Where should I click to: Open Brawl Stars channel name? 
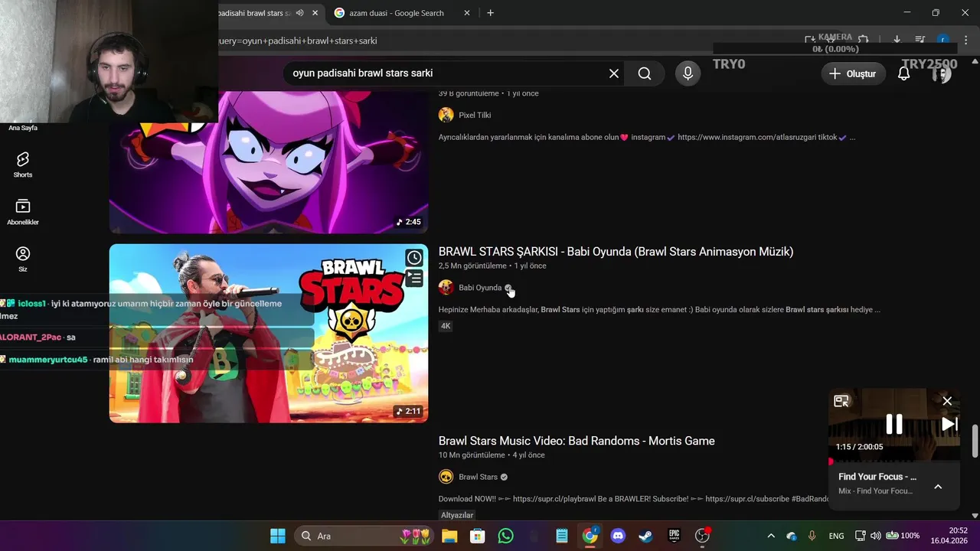coord(478,477)
